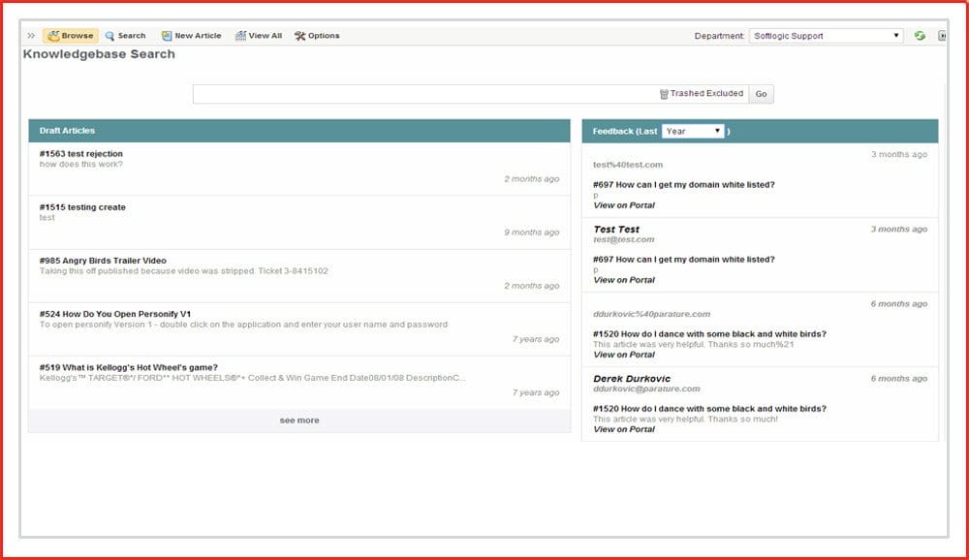Open the View All articles list
This screenshot has width=969, height=560.
click(x=259, y=36)
